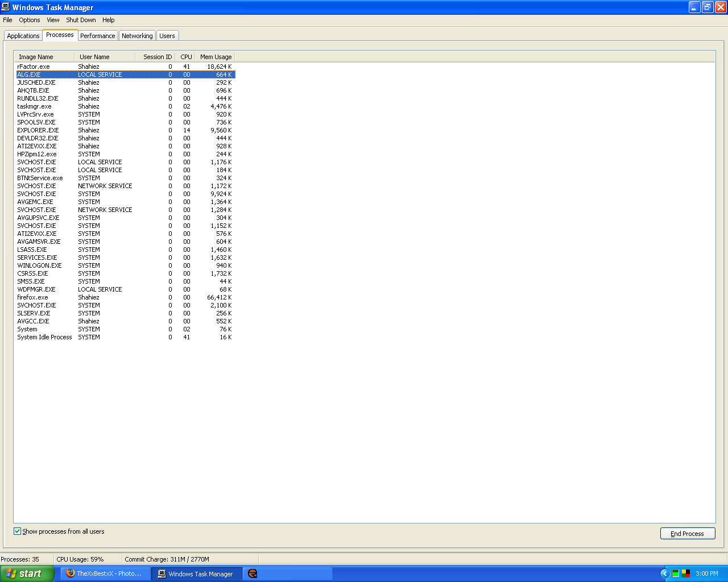
Task: Open the Windows Start menu
Action: point(27,573)
